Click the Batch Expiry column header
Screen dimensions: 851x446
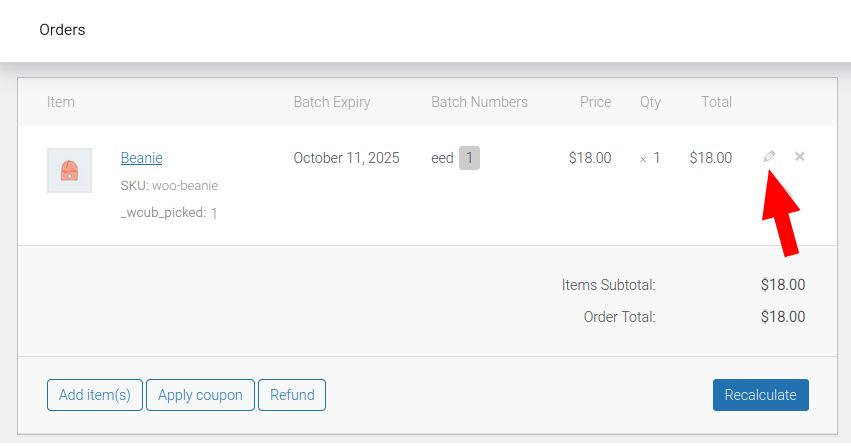click(x=332, y=102)
